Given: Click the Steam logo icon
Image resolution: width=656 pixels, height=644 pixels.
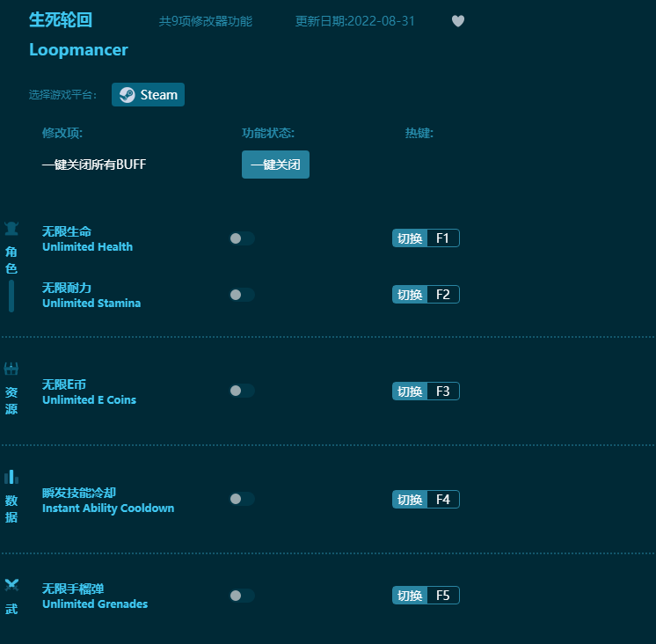Looking at the screenshot, I should [x=128, y=94].
